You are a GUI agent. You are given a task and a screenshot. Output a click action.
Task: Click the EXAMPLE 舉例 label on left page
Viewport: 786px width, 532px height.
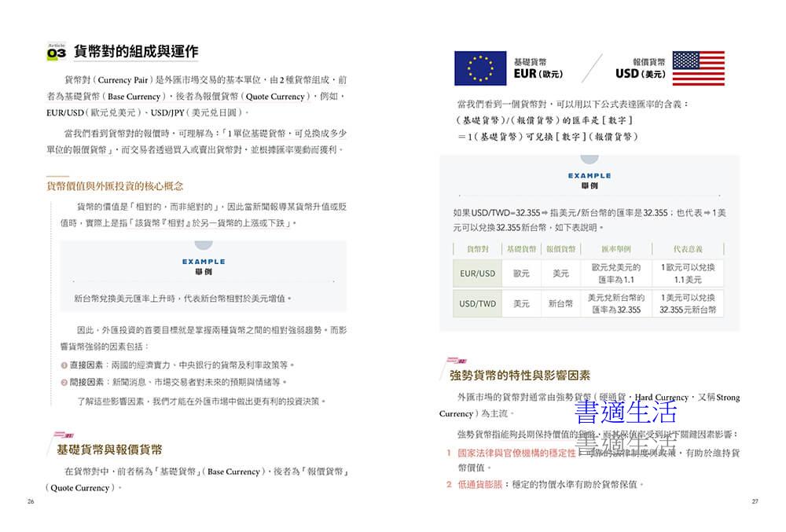(x=204, y=266)
